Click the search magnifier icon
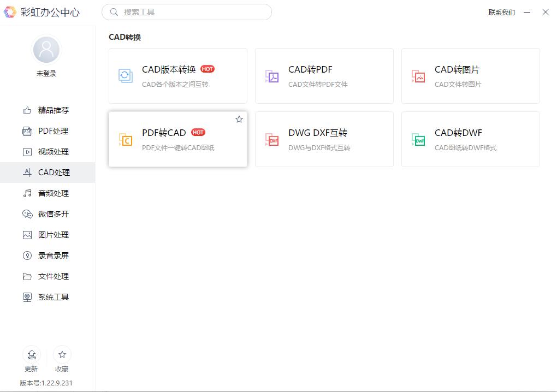 tap(114, 12)
